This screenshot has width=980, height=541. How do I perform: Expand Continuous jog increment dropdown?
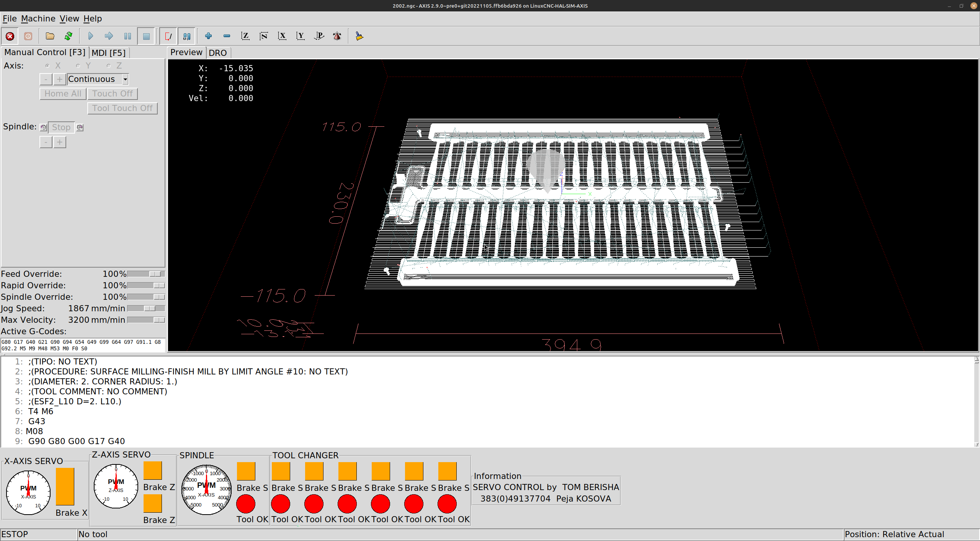click(x=125, y=79)
